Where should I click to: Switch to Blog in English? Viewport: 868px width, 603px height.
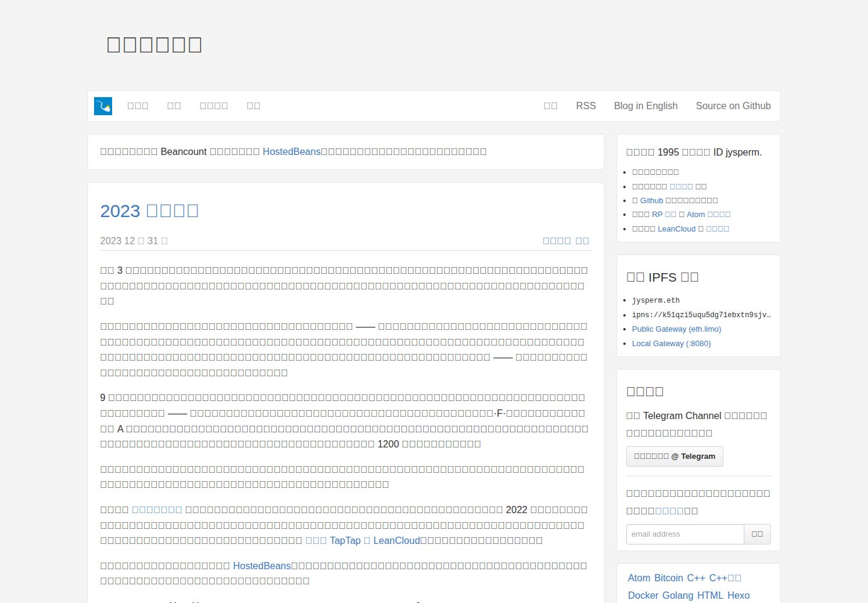[x=646, y=106]
